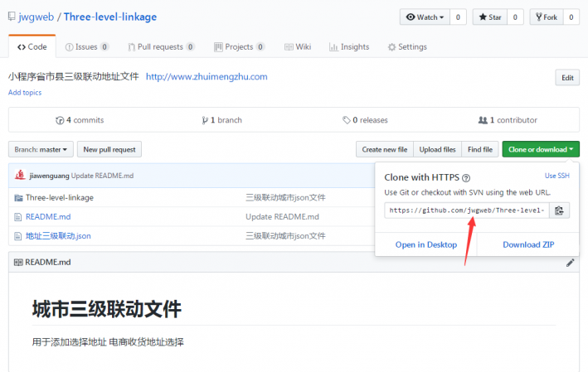The width and height of the screenshot is (588, 372).
Task: Click Create new file button
Action: point(385,149)
